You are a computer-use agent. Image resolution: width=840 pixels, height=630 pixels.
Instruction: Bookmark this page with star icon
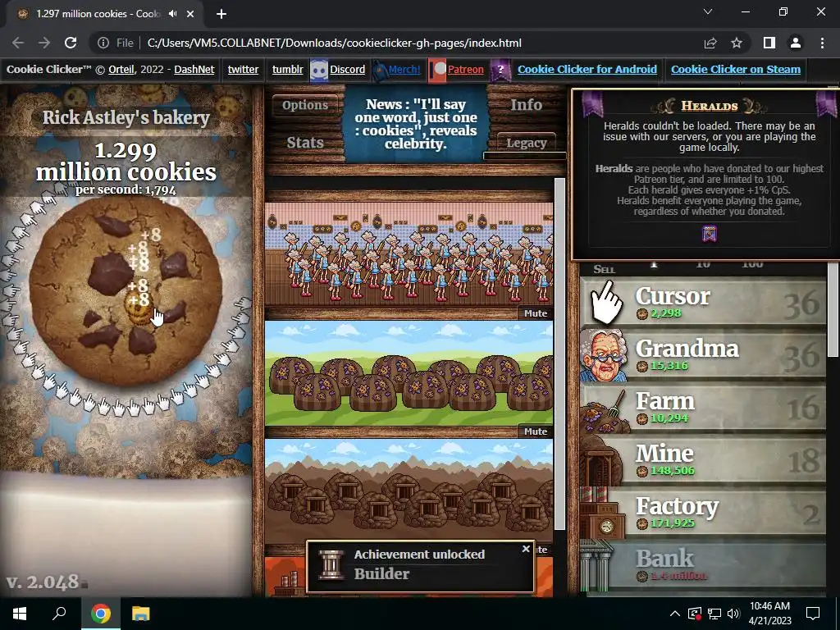pos(737,43)
